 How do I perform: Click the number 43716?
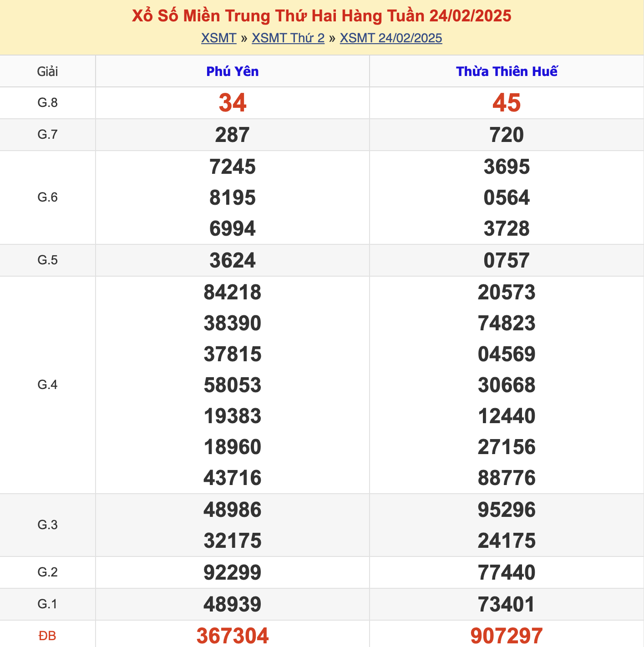(x=233, y=478)
